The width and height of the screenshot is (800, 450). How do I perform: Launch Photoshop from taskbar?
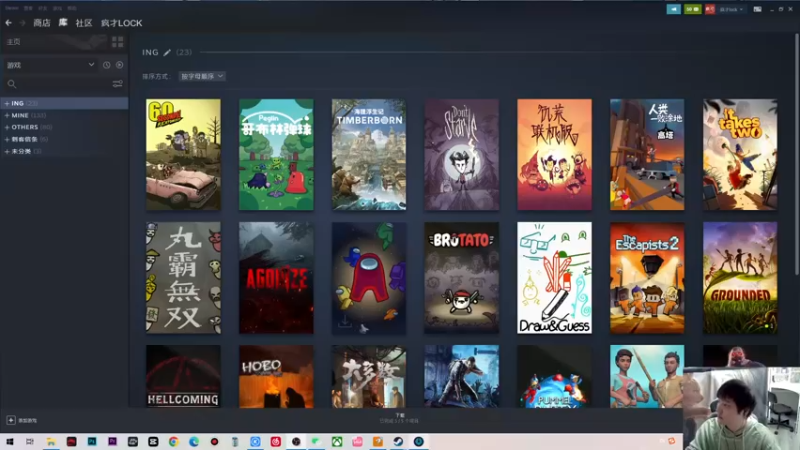point(92,441)
